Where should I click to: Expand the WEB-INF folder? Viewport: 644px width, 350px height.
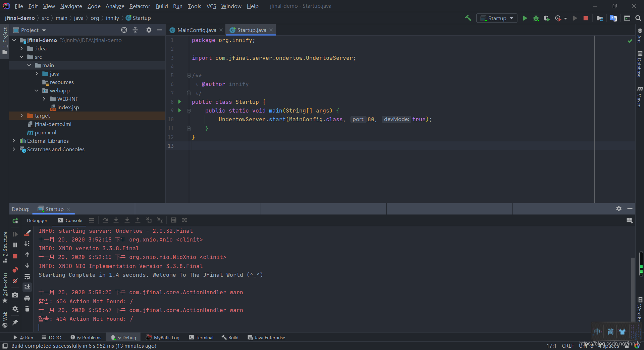coord(44,99)
